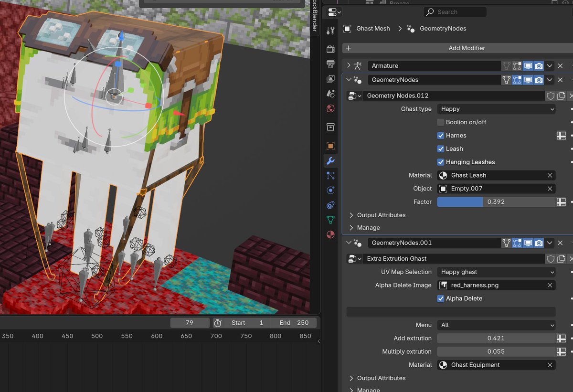
Task: Disable render visibility of GeometryNodes.001 modifier
Action: point(539,243)
